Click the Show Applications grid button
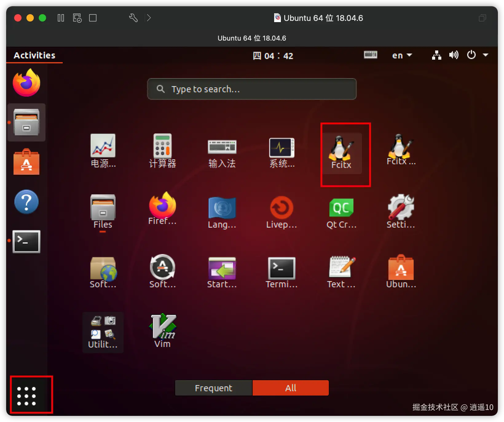 (26, 396)
